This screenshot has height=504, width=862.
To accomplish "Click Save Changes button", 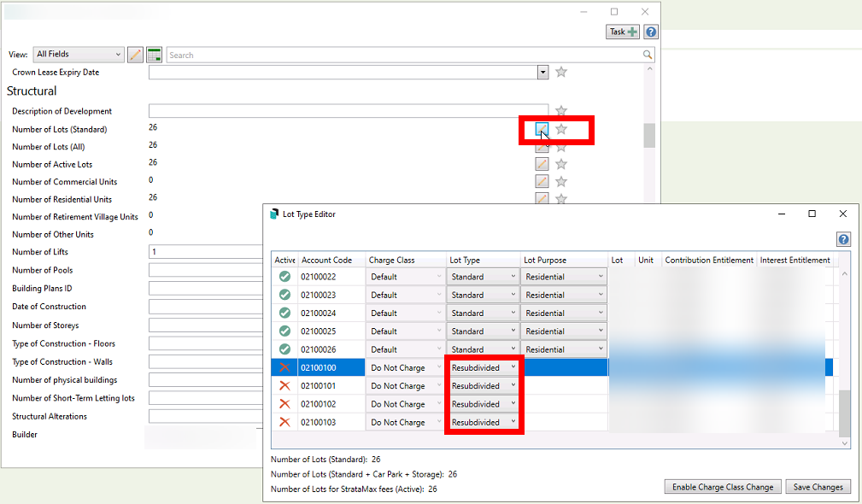I will 818,486.
